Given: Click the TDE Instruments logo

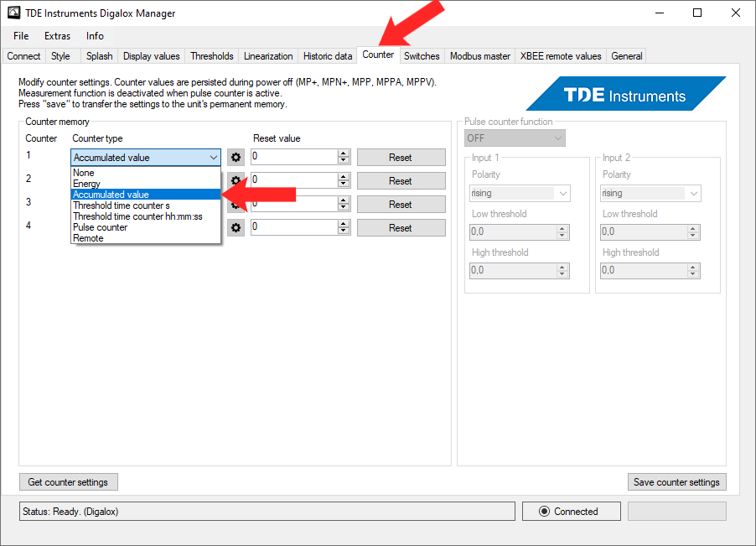Looking at the screenshot, I should 625,94.
